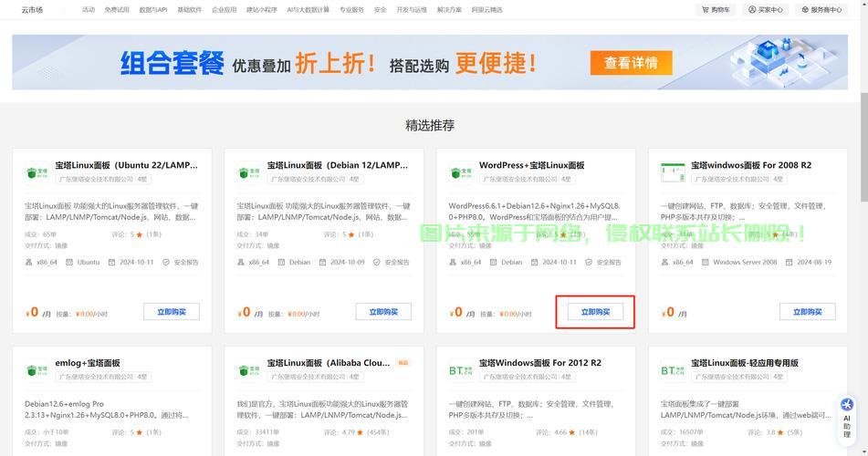
Task: Click the BT.cn logo on the 轻应用专用版 card
Action: point(673,370)
